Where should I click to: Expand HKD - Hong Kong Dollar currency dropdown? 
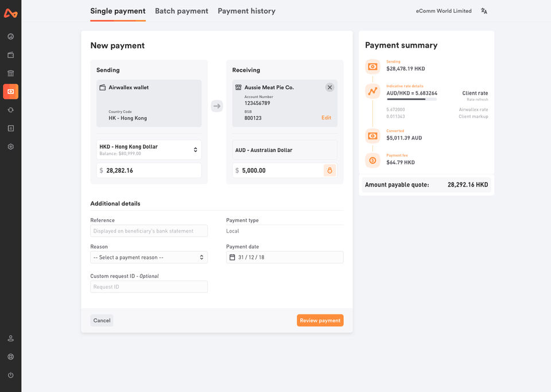click(149, 149)
